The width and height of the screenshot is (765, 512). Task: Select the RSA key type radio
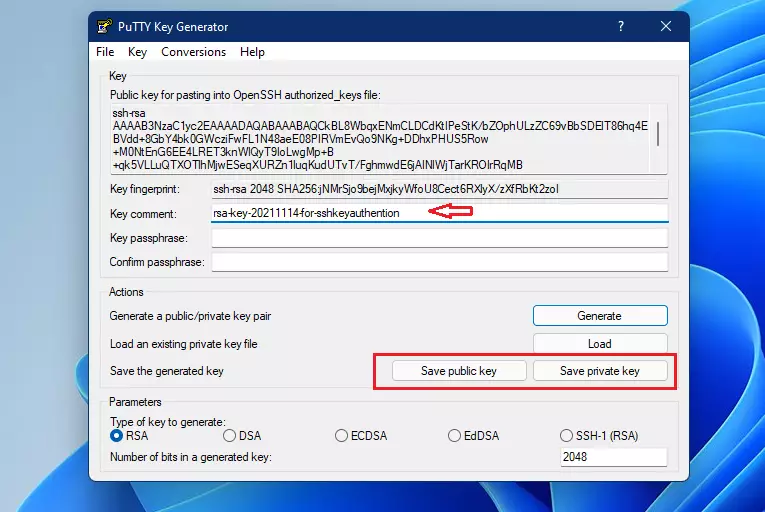click(x=116, y=435)
